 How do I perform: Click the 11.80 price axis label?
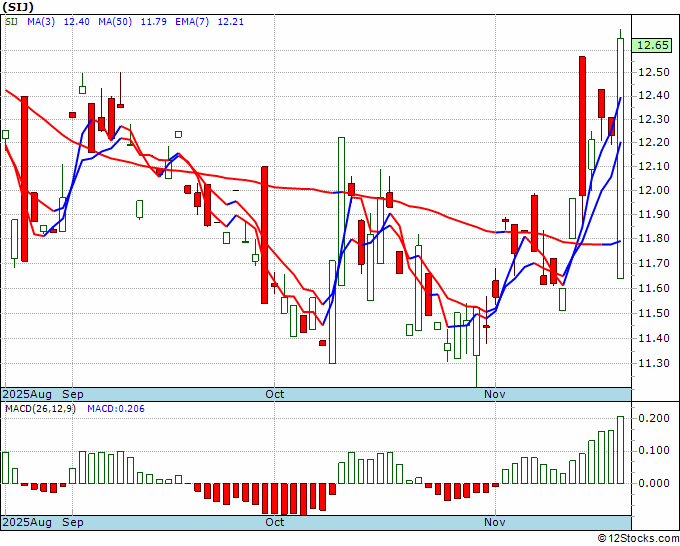(654, 239)
